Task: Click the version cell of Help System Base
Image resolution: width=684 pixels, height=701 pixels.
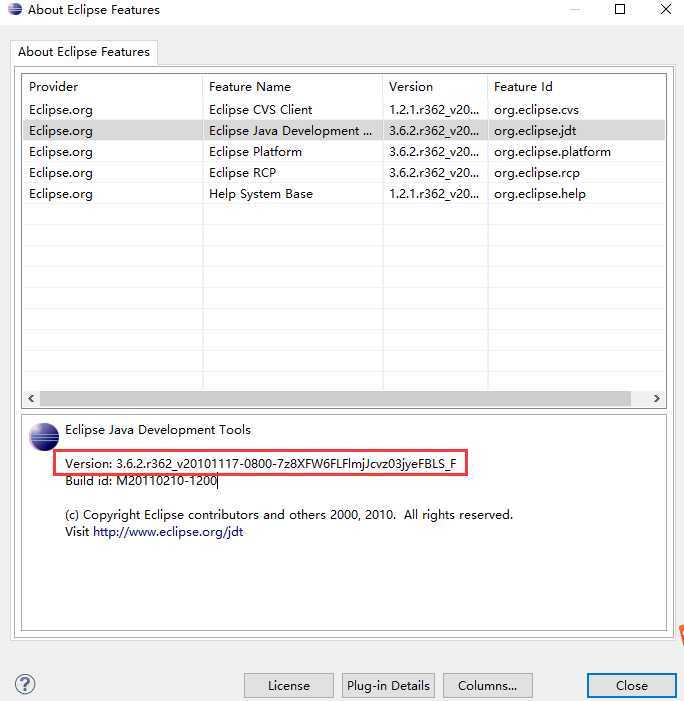Action: click(x=434, y=194)
